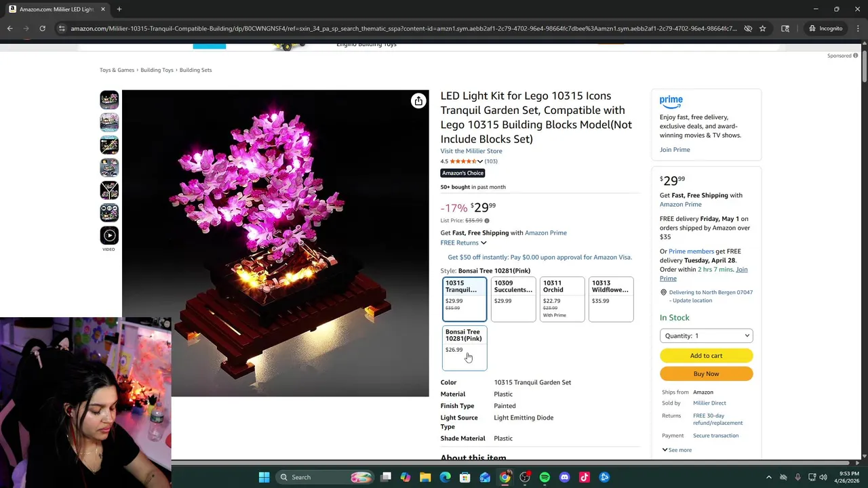Select the second product image thumbnail

tap(109, 122)
